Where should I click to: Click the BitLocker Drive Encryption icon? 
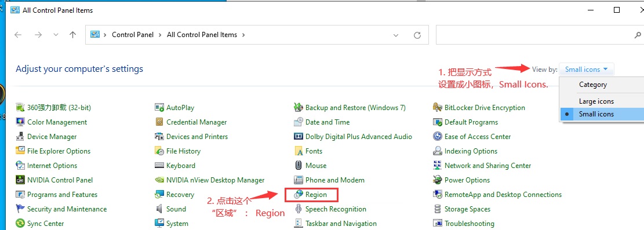(438, 108)
